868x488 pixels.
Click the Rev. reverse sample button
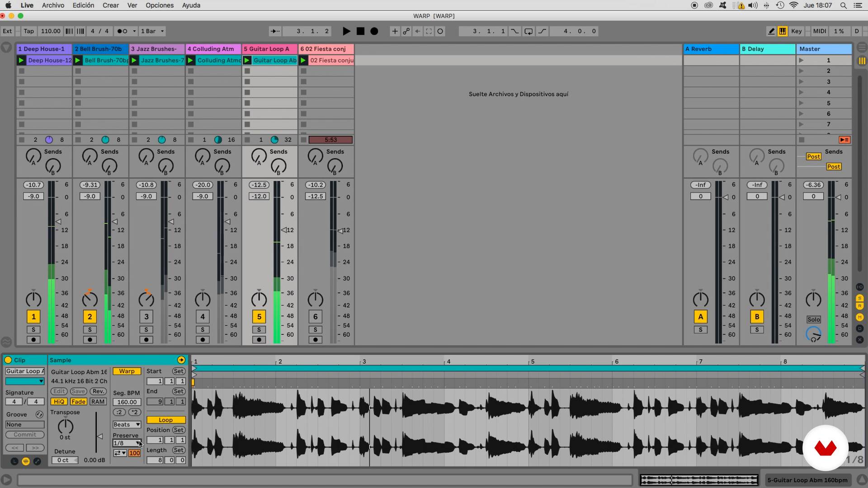tap(98, 391)
